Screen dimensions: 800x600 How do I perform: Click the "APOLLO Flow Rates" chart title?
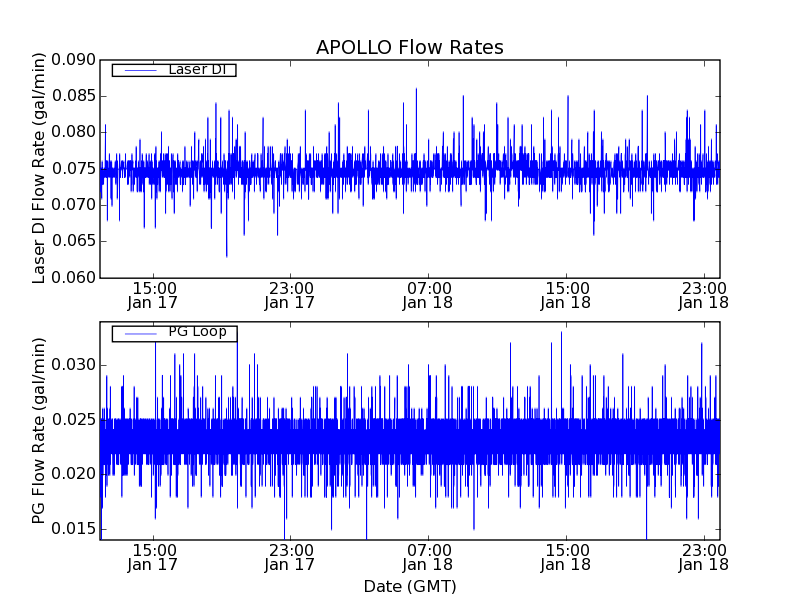(x=409, y=48)
